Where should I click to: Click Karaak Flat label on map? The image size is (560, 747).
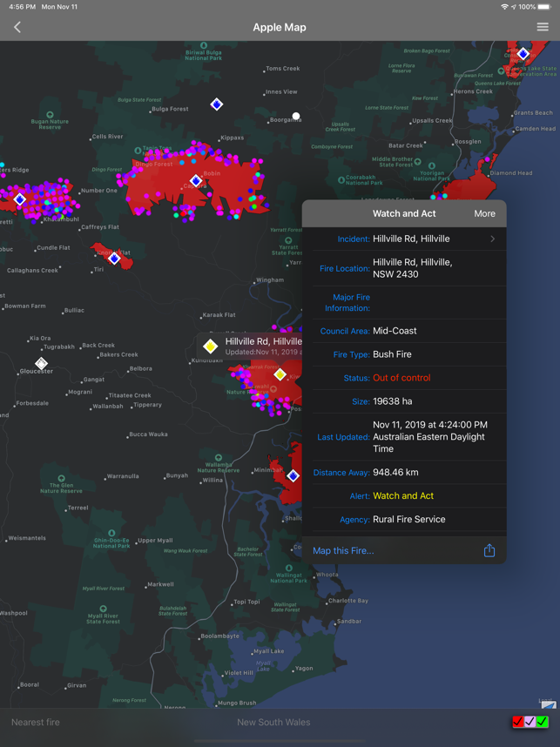click(219, 315)
